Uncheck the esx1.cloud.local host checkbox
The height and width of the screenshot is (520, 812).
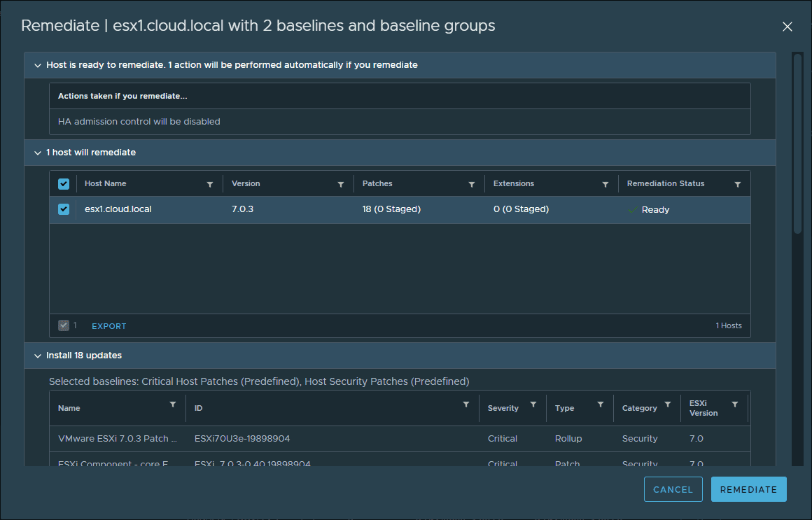[64, 209]
